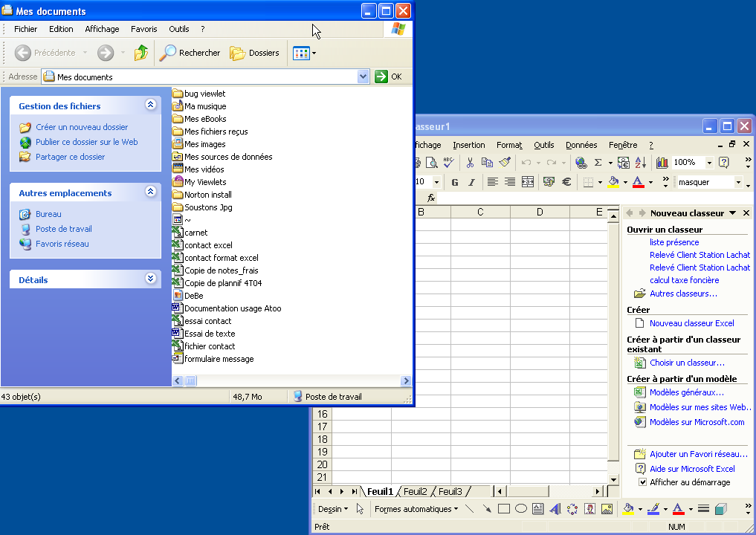Open the masquer combo box dropdown
This screenshot has width=756, height=535.
[x=738, y=182]
